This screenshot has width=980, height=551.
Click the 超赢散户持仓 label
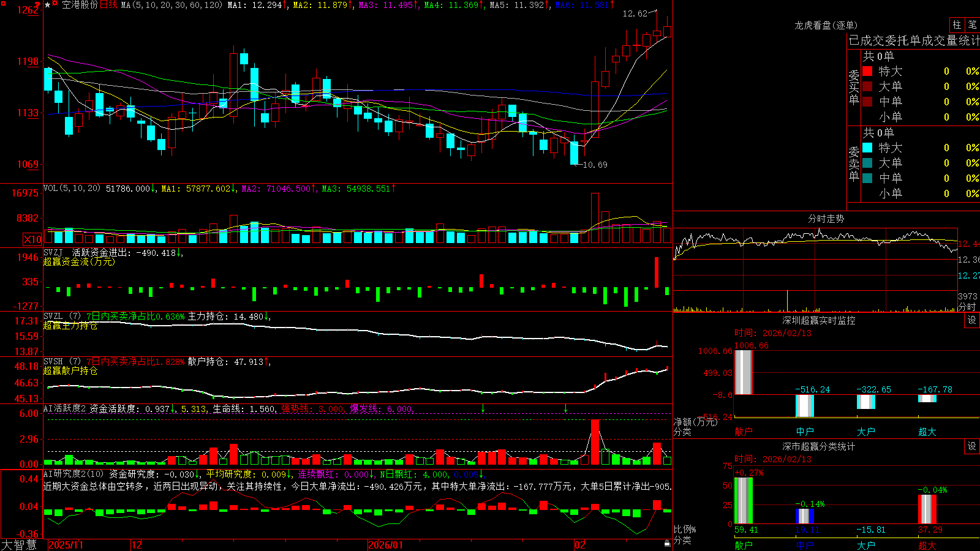point(70,371)
